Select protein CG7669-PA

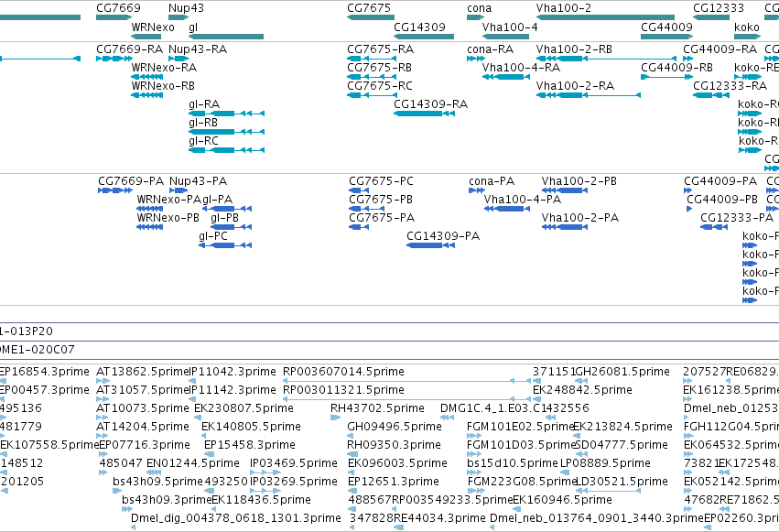coord(131,181)
